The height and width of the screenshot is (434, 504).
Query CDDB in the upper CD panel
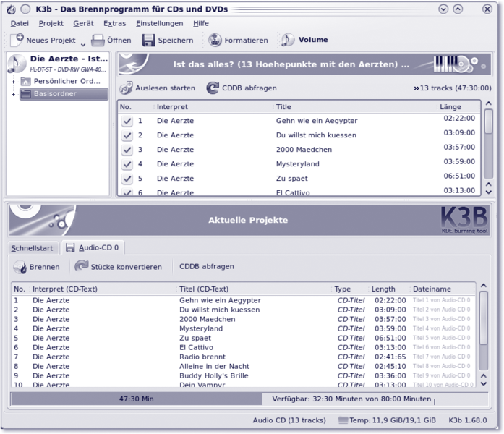click(213, 88)
